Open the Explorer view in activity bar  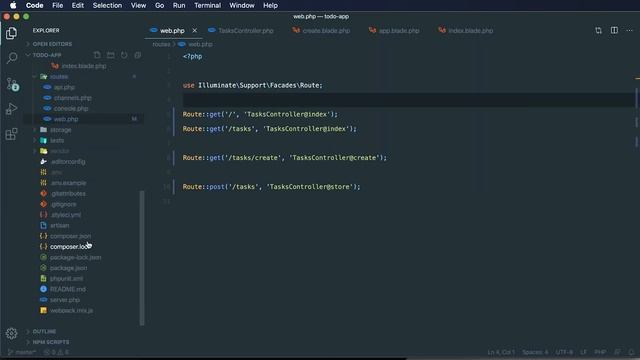point(11,33)
